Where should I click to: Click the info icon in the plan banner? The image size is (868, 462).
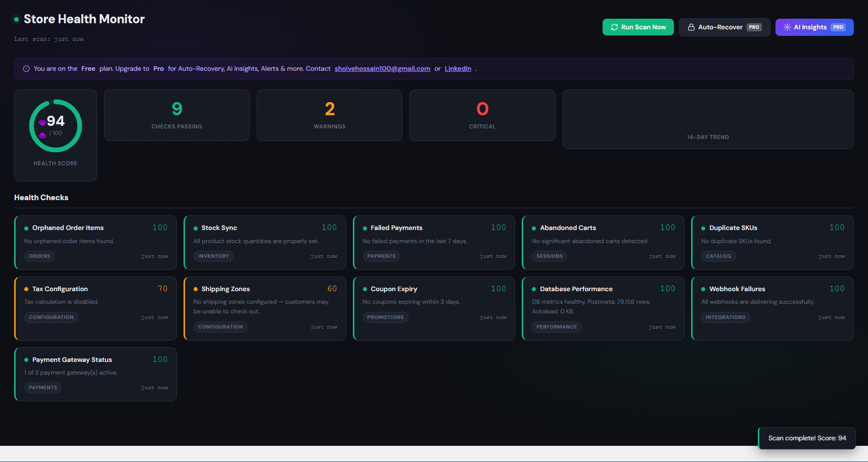(x=26, y=69)
